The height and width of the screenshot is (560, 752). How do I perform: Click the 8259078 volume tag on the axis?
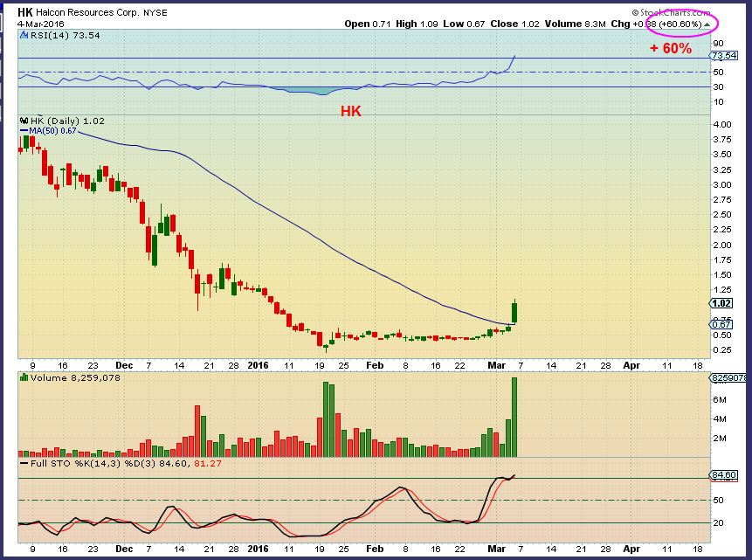[x=728, y=378]
